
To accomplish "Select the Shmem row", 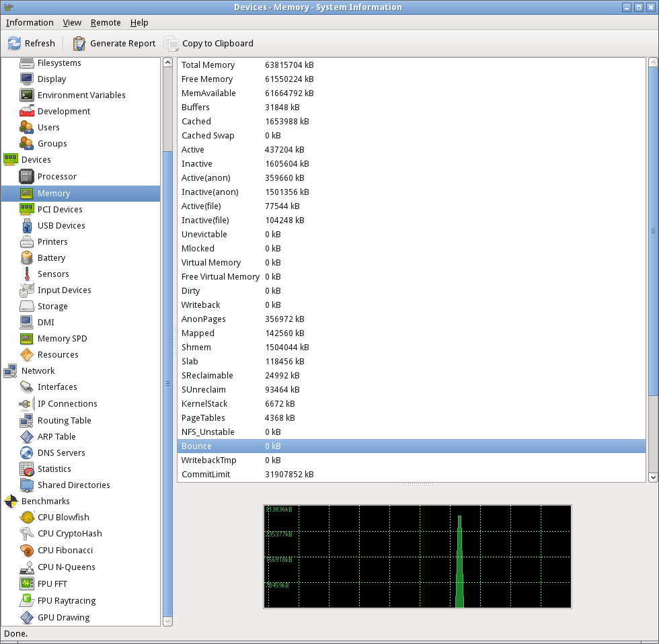I will coord(412,348).
